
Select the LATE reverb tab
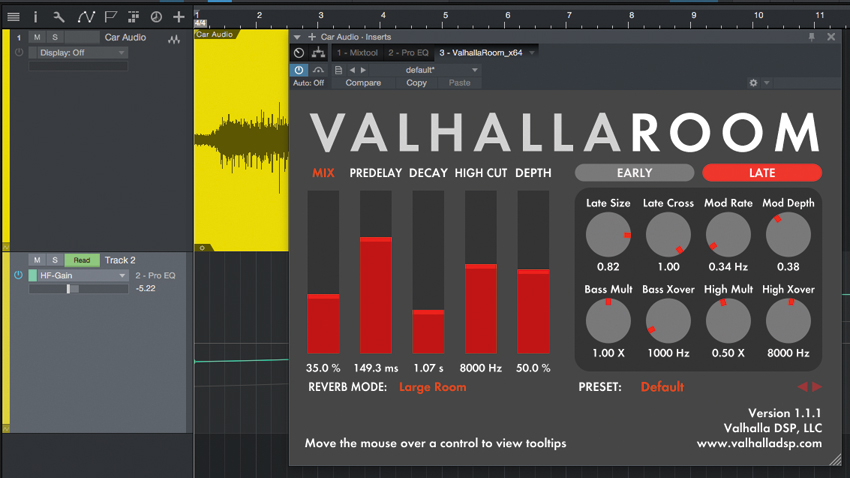[762, 173]
